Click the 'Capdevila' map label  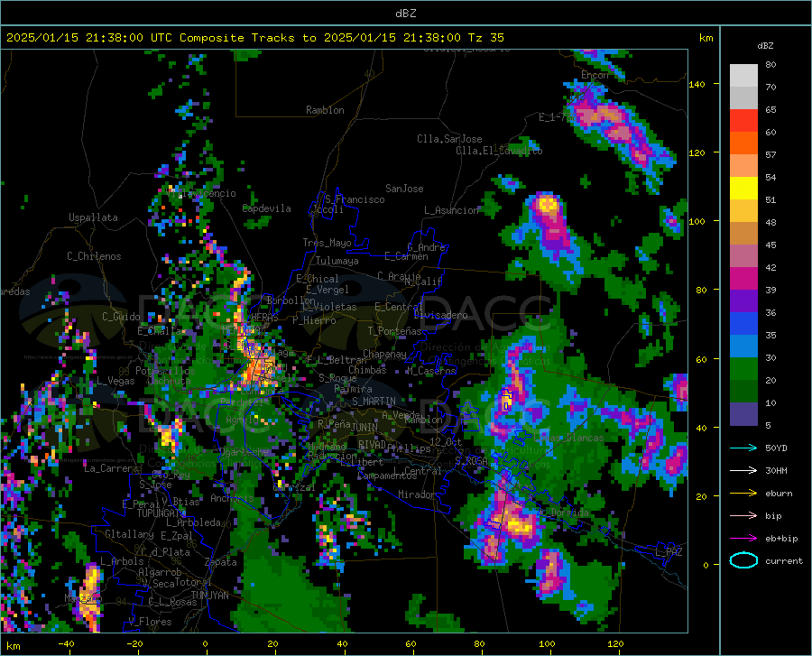point(267,208)
